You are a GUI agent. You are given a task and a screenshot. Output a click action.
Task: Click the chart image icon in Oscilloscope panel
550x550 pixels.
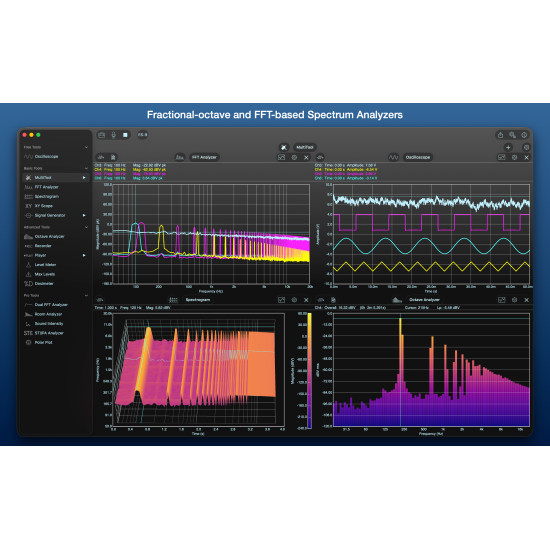(x=502, y=157)
